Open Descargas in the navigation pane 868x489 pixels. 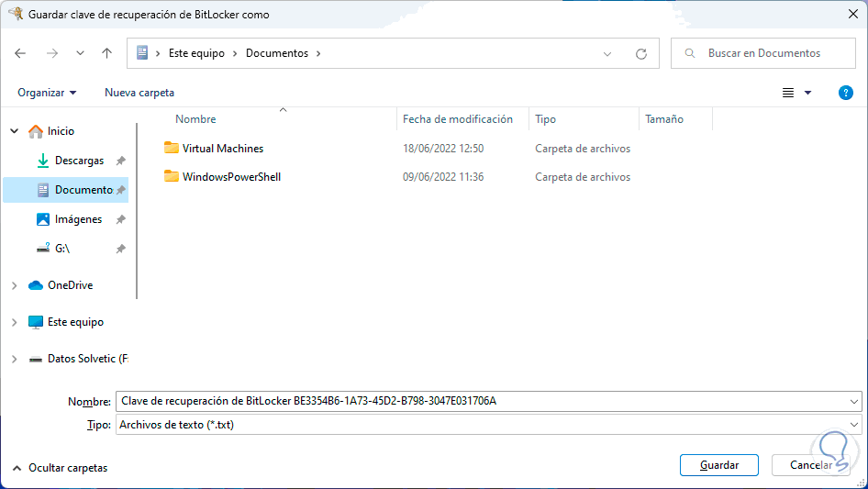79,161
